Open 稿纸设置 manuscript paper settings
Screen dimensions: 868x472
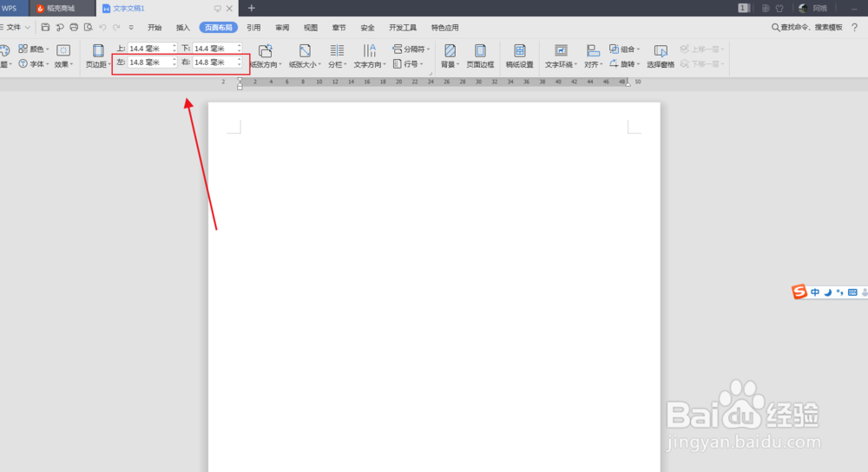519,56
